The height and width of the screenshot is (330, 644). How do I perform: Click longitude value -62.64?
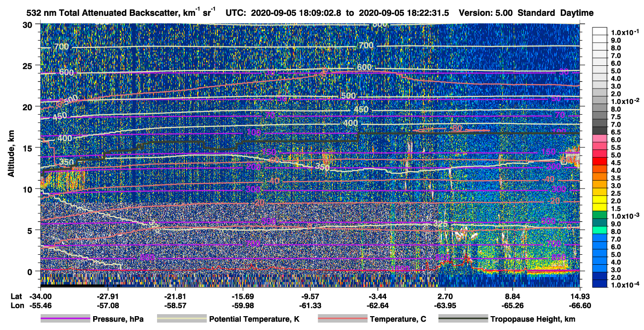click(x=377, y=305)
